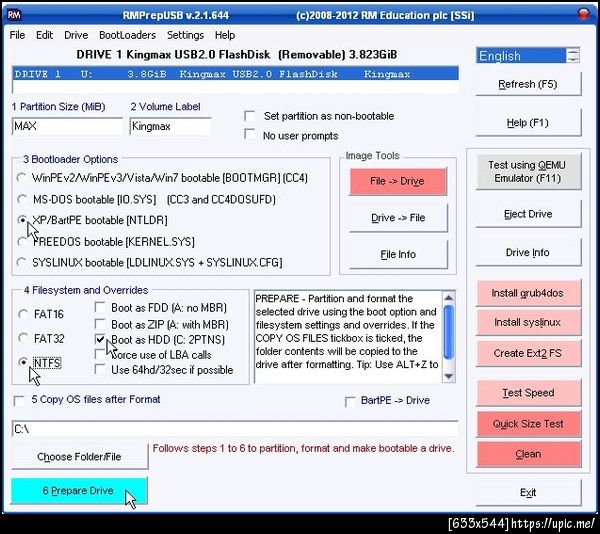The height and width of the screenshot is (534, 600).
Task: Open the Help menu
Action: (x=225, y=35)
